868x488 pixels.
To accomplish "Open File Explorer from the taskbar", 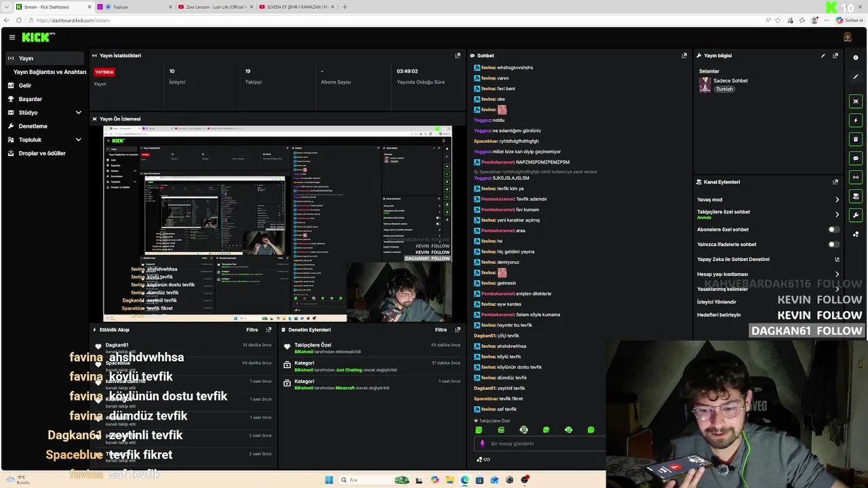I will (x=450, y=480).
